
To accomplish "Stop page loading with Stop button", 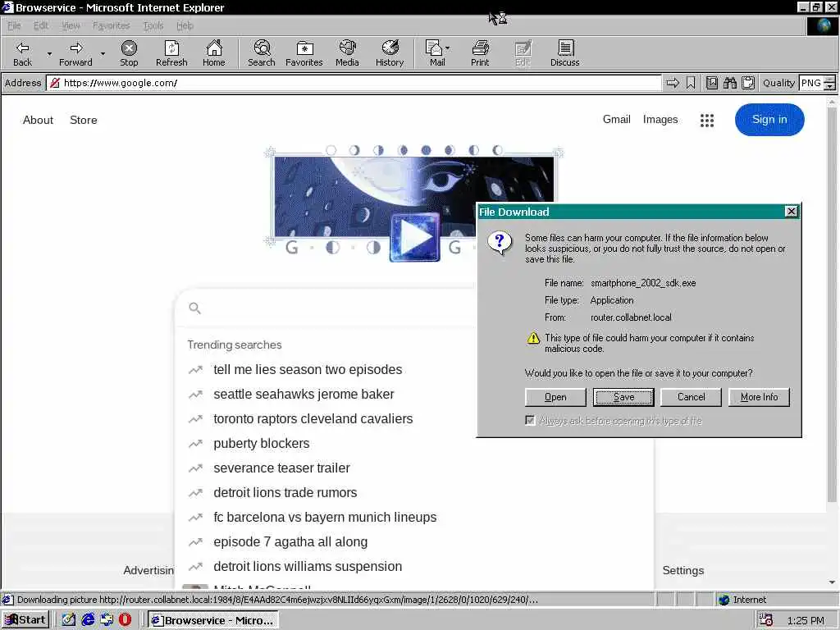I will tap(129, 53).
